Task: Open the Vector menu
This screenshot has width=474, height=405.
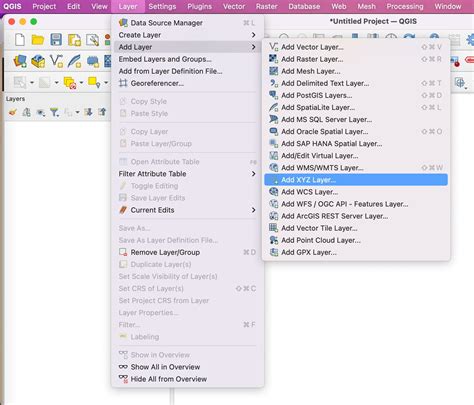Action: click(234, 6)
